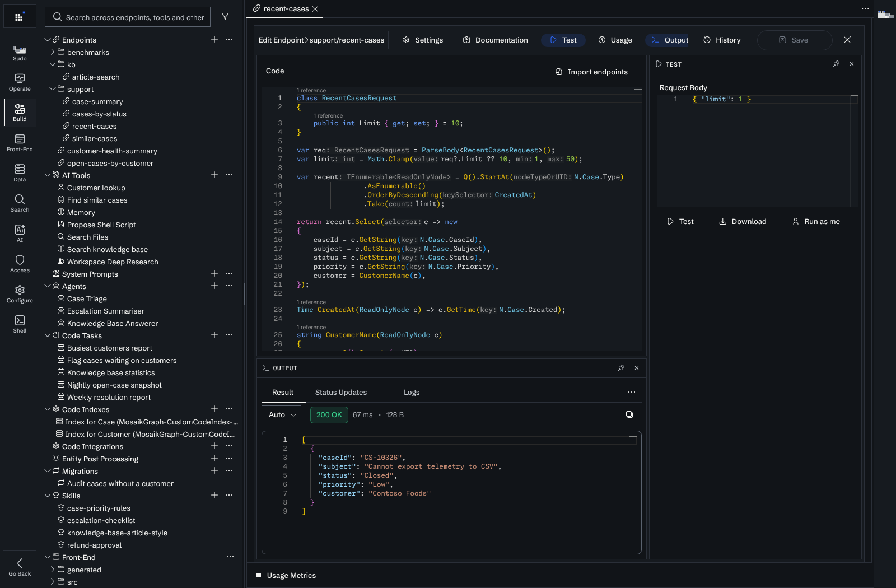Close the OUTPUT panel
This screenshot has height=588, width=896.
click(637, 368)
